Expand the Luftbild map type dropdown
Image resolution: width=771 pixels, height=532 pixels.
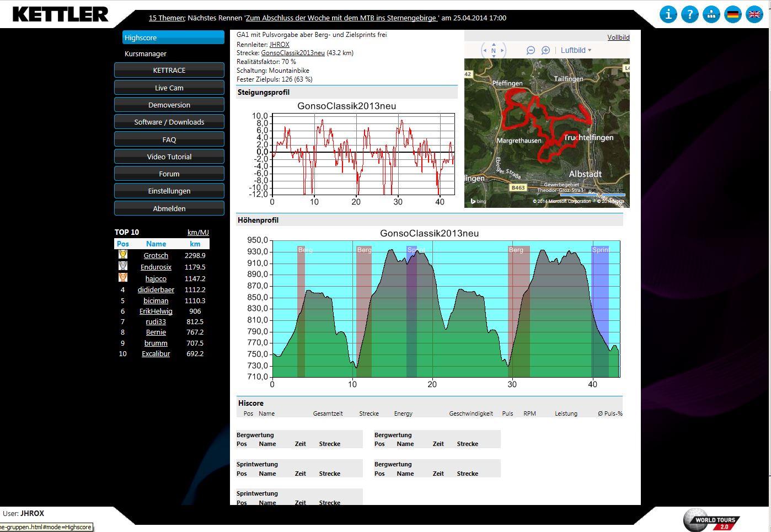pos(576,50)
